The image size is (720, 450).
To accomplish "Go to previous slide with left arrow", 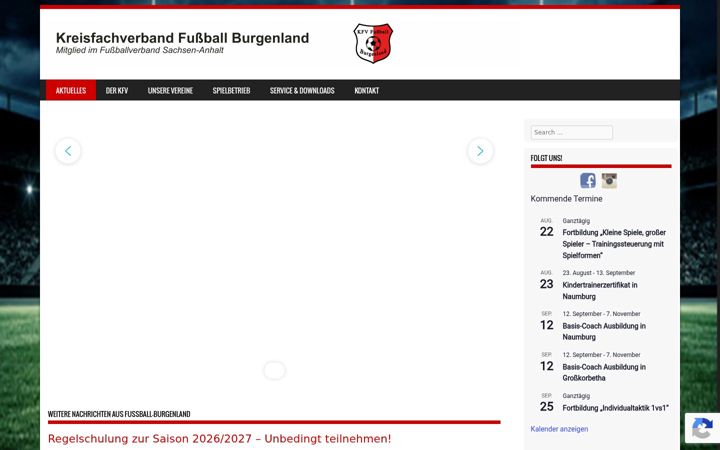I will 68,151.
